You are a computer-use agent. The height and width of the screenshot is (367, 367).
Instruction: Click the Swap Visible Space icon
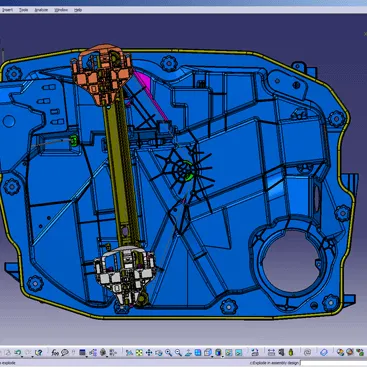point(238,352)
